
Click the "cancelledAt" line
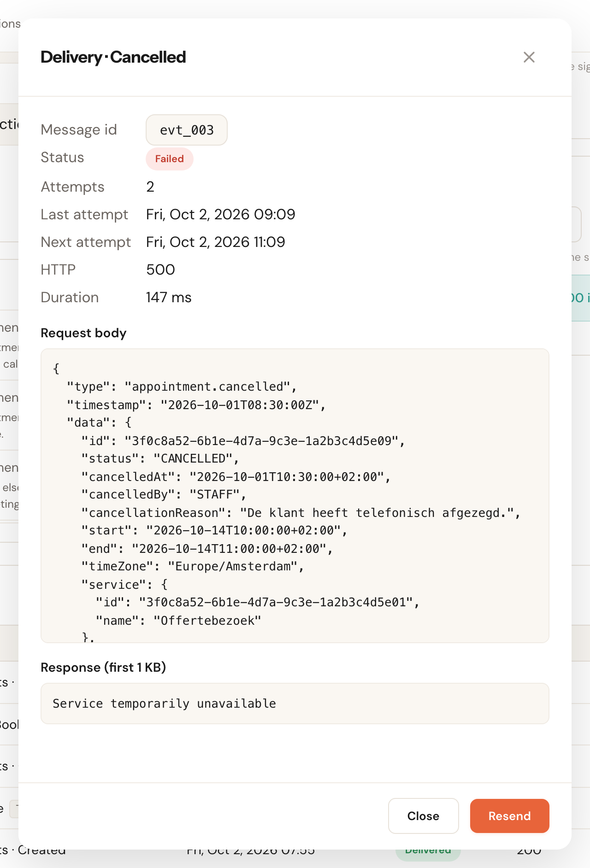(x=236, y=477)
